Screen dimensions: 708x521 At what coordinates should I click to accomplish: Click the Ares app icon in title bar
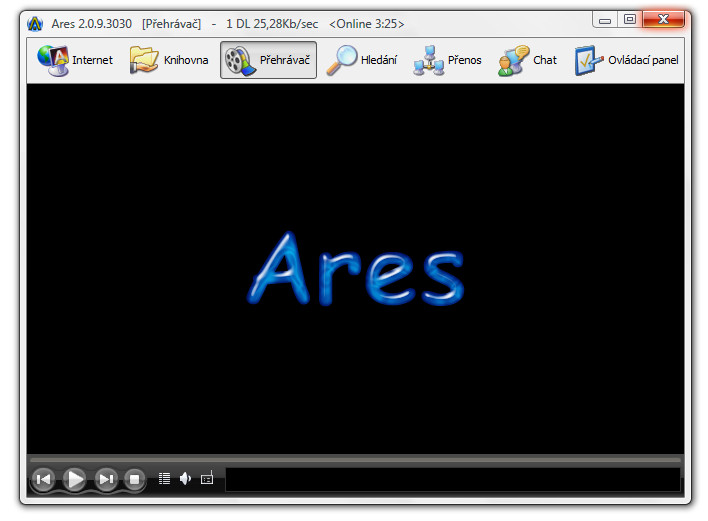pos(35,23)
